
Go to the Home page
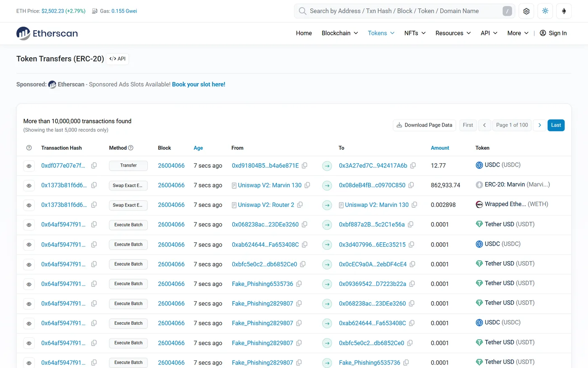pyautogui.click(x=304, y=33)
